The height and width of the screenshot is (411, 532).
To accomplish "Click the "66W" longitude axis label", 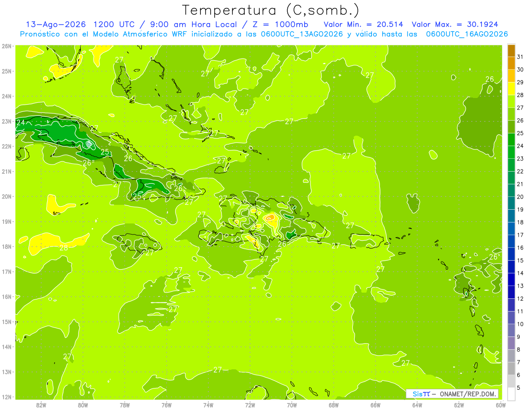I will [376, 405].
